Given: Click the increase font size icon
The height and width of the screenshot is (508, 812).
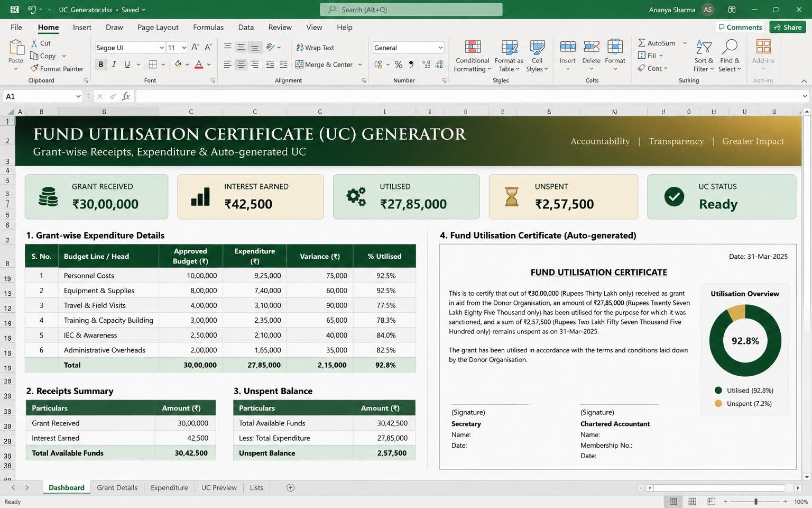Looking at the screenshot, I should (195, 48).
